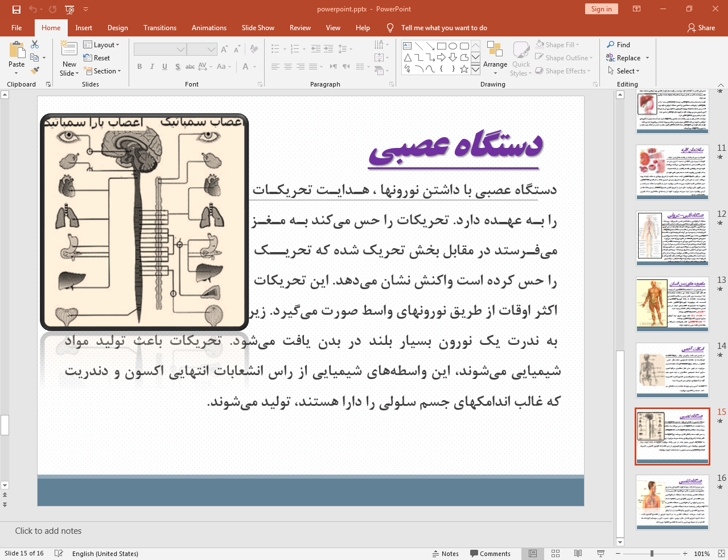Image resolution: width=728 pixels, height=560 pixels.
Task: Click the zoom slider handle
Action: point(652,553)
